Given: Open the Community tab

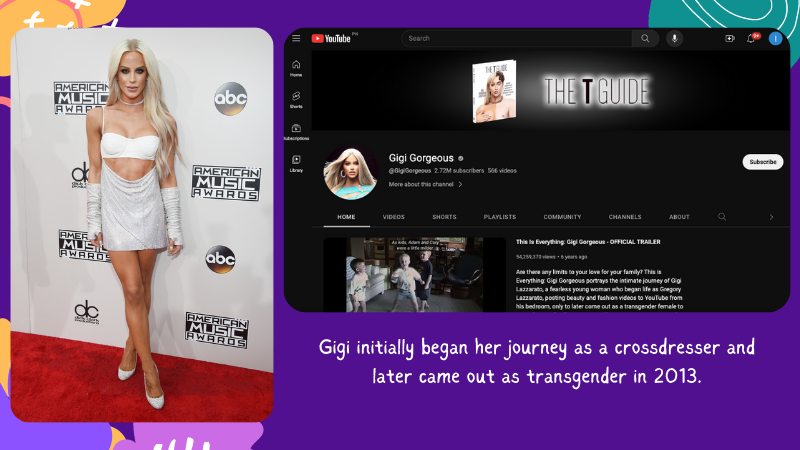Looking at the screenshot, I should tap(562, 217).
